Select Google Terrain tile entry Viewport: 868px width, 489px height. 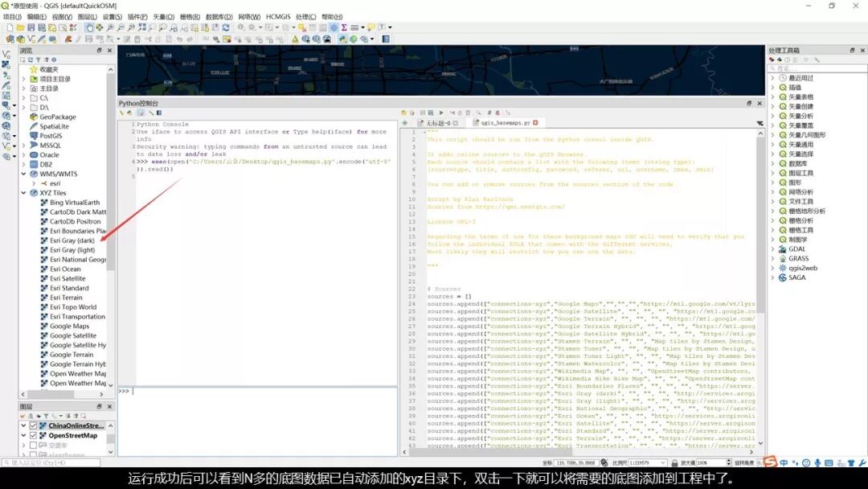(x=72, y=355)
